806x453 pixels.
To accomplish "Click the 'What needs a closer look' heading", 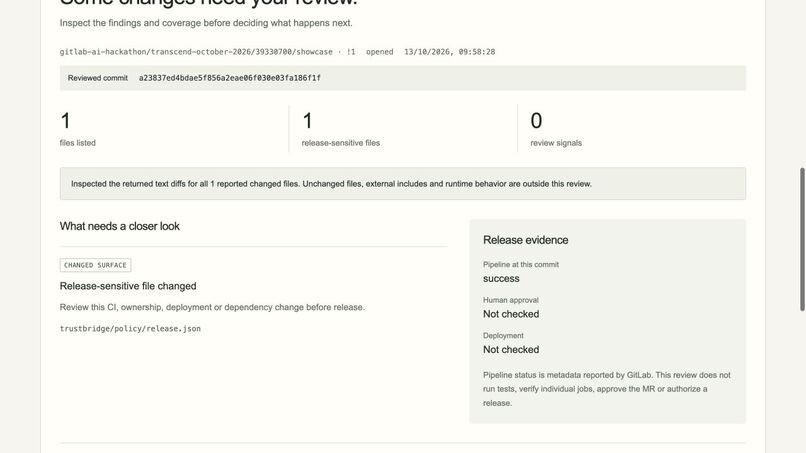I will click(x=120, y=226).
